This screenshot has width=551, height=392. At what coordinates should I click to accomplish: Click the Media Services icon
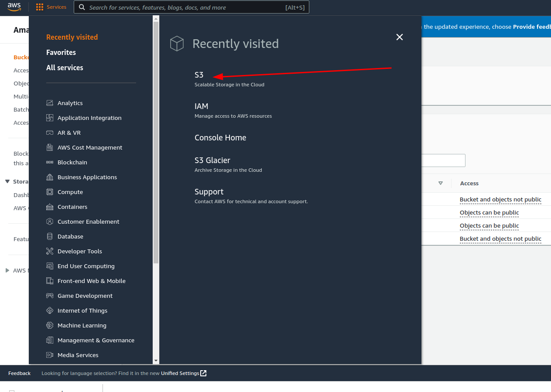(x=50, y=355)
